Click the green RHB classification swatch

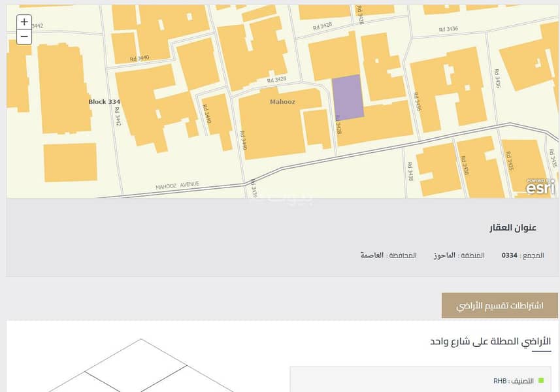(x=540, y=381)
